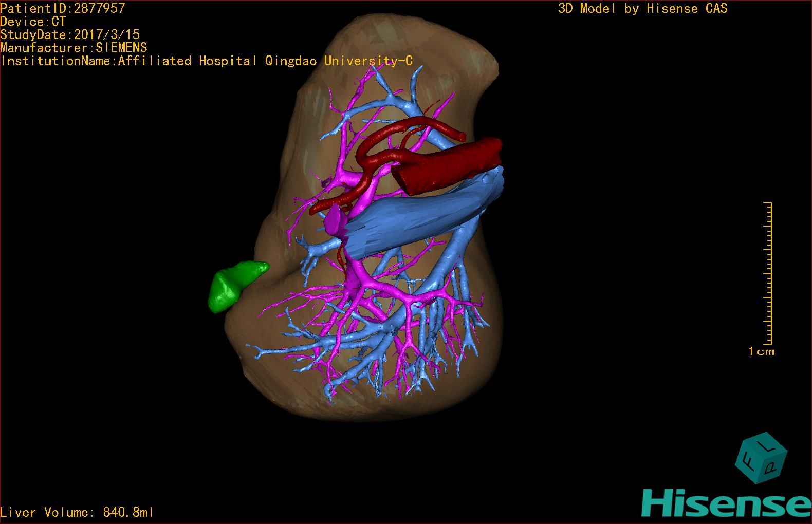812x524 pixels.
Task: Click the Device:CT label
Action: pos(33,22)
